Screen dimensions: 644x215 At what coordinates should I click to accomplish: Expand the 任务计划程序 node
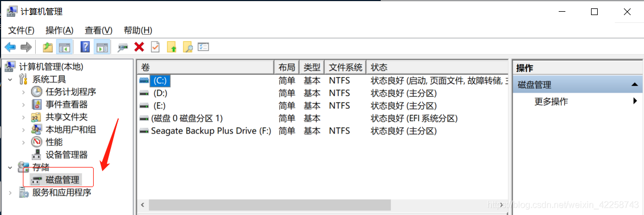pos(23,92)
